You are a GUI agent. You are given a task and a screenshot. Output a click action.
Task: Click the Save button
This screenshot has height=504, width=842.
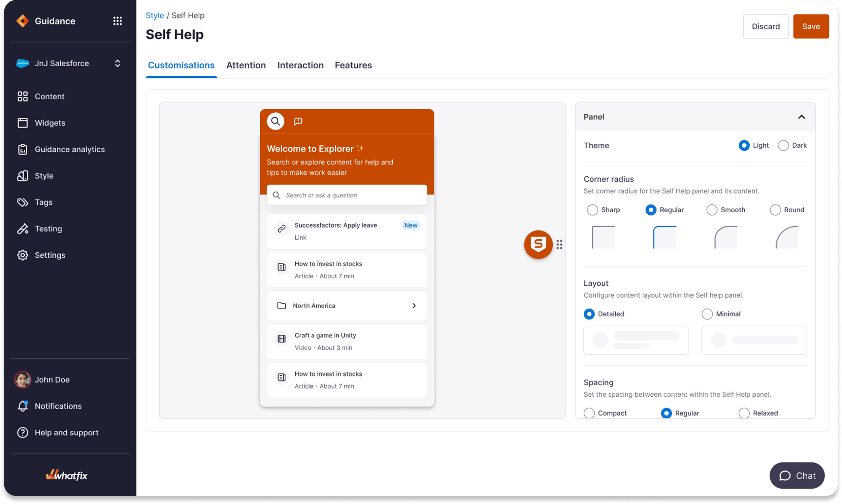811,27
